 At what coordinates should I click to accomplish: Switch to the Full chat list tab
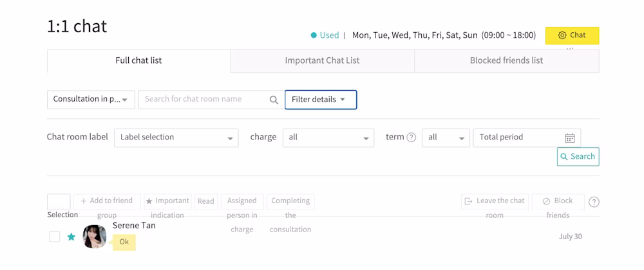coord(139,60)
